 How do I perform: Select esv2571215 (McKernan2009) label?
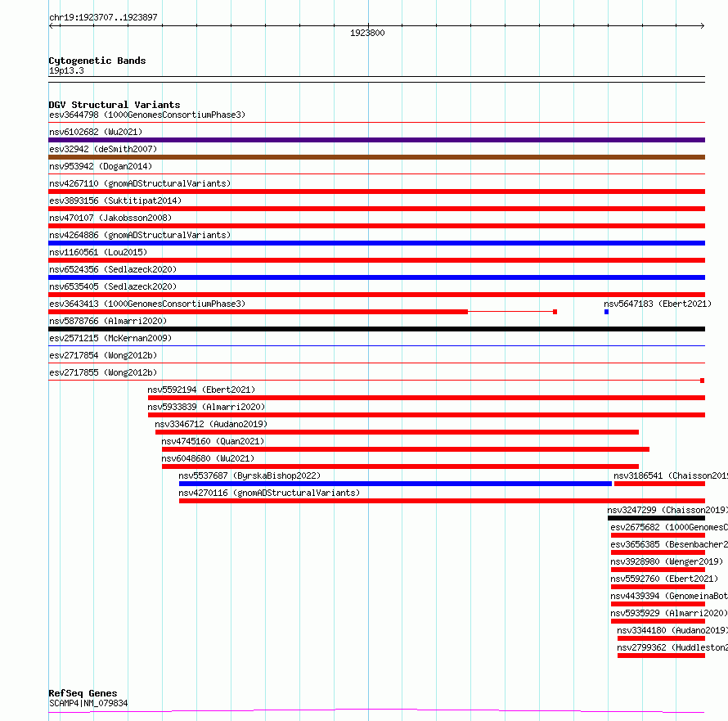pos(110,338)
